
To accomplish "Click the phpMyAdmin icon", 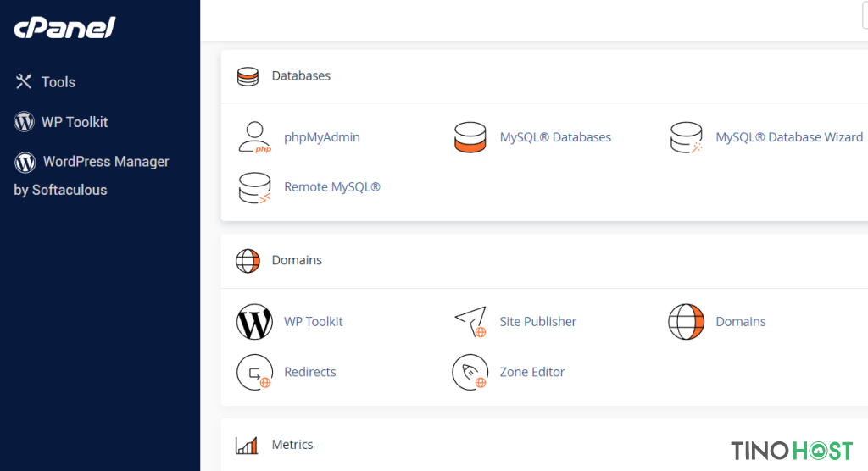I will pos(254,137).
